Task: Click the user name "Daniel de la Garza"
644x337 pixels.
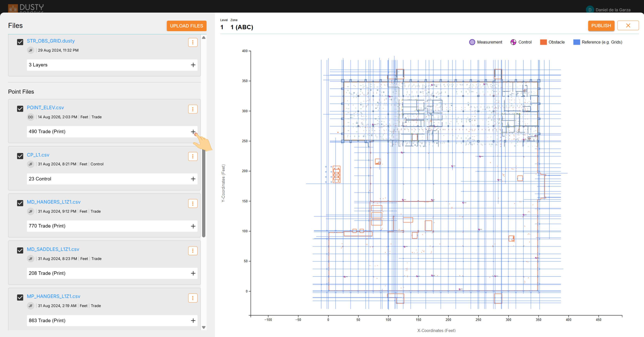Action: coord(613,10)
